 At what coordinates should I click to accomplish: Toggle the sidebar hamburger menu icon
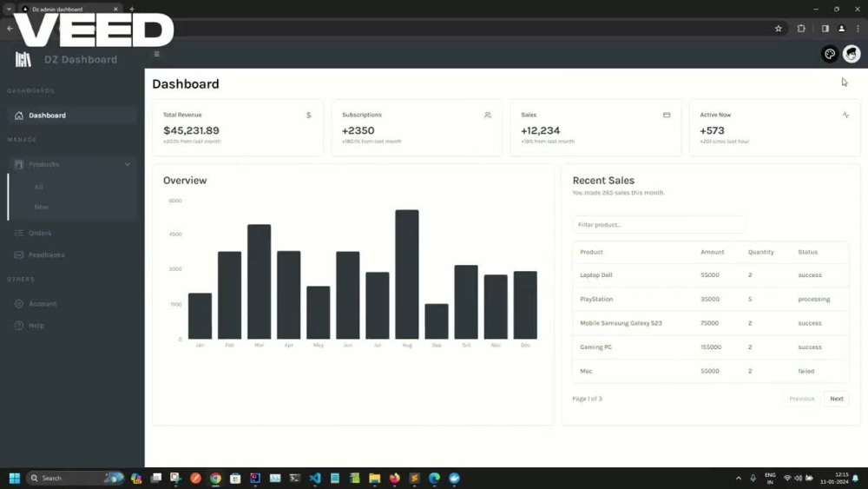pos(156,54)
